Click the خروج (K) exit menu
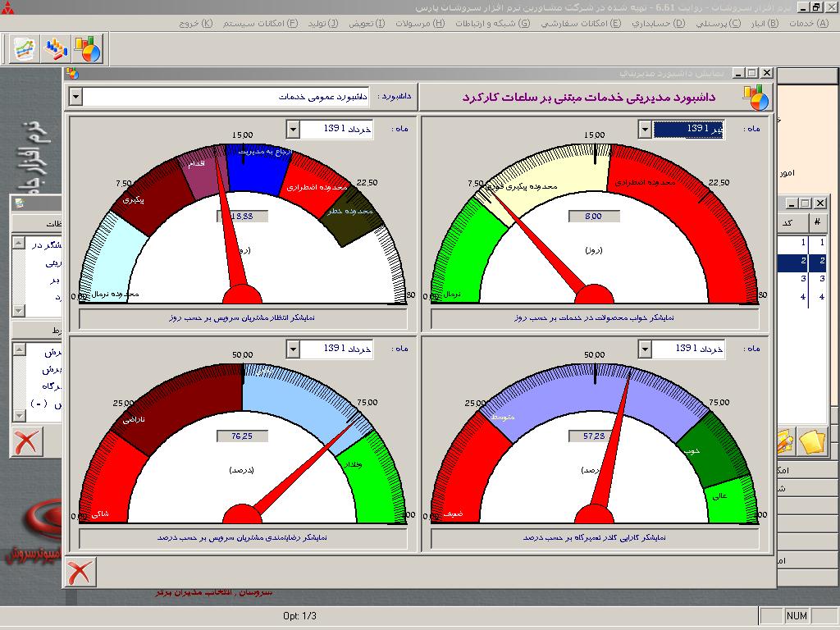The image size is (840, 630). click(195, 23)
